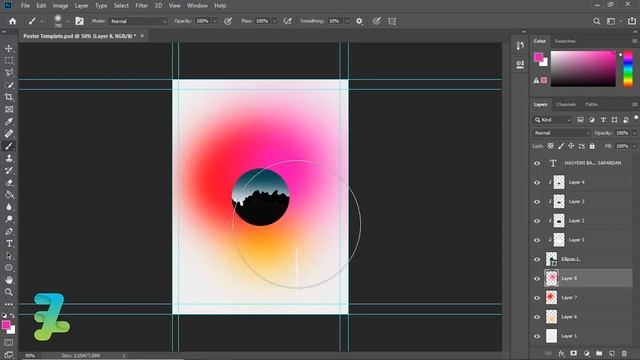Hide the Ellipse 1 layer
The image size is (640, 360).
pyautogui.click(x=537, y=259)
